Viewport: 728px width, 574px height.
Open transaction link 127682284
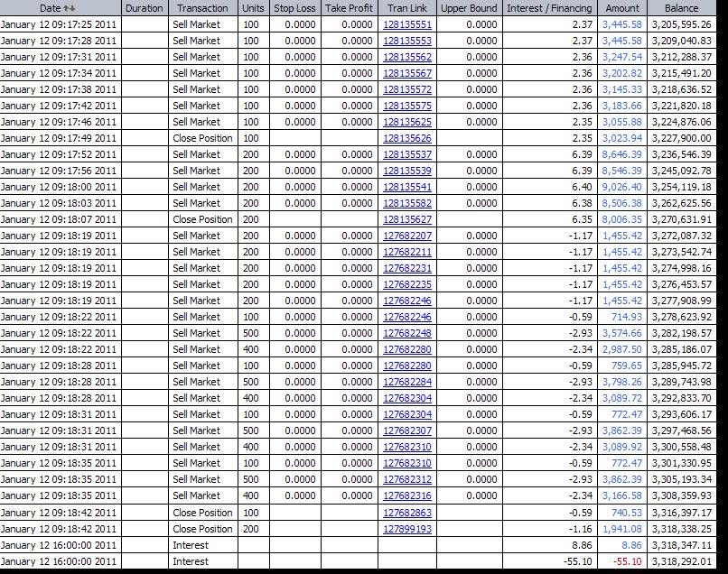[x=407, y=382]
